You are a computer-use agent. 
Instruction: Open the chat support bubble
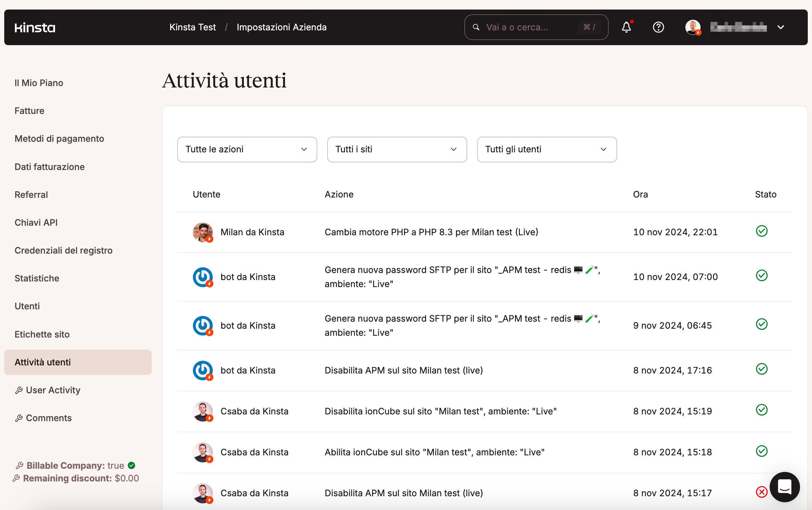[x=784, y=487]
